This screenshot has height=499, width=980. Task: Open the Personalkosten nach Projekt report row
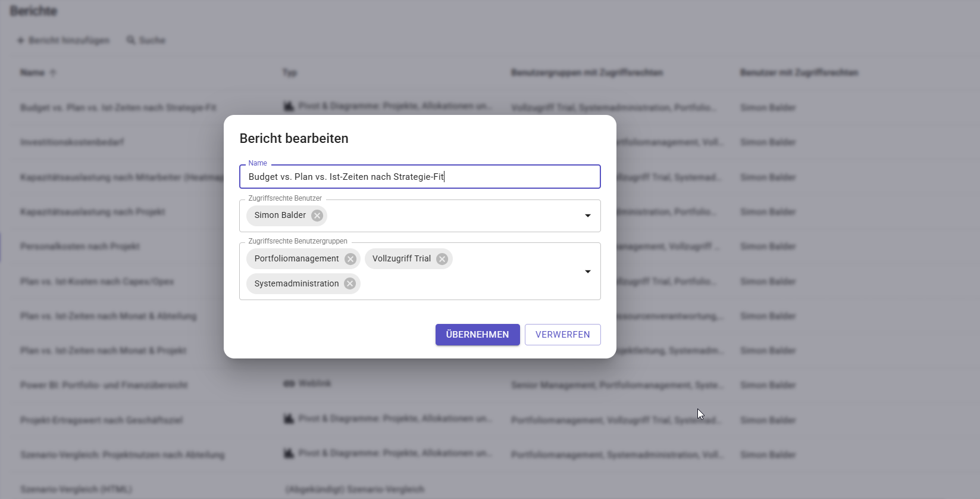(80, 247)
